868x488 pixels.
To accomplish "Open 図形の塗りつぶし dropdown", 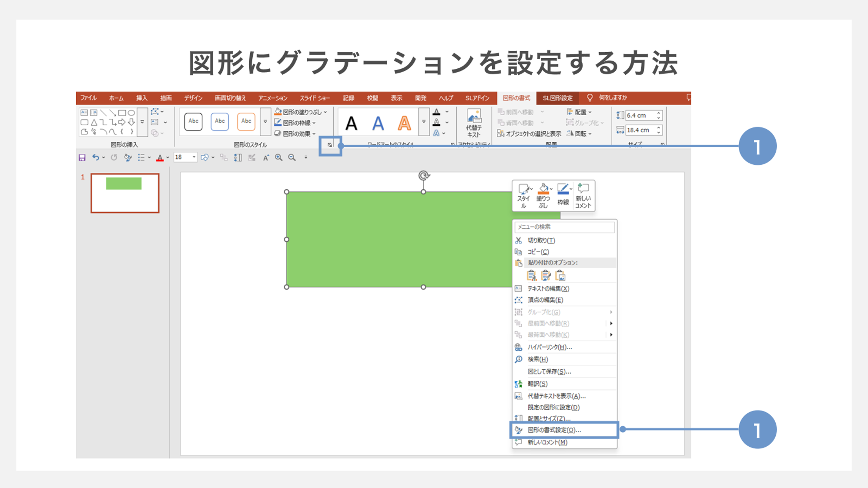I will (301, 112).
